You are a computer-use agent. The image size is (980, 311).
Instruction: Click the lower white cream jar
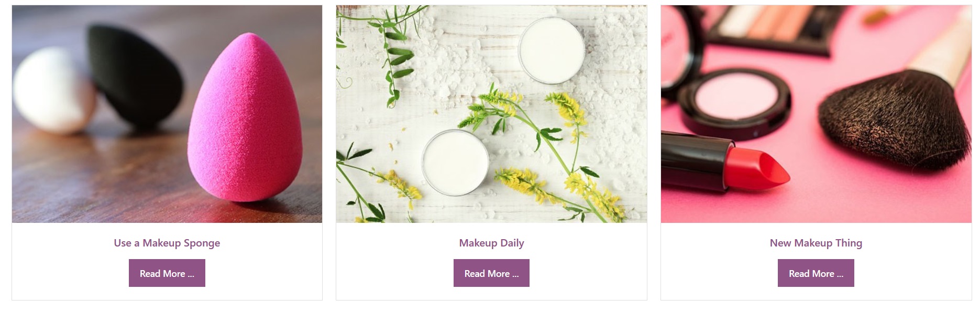(455, 162)
